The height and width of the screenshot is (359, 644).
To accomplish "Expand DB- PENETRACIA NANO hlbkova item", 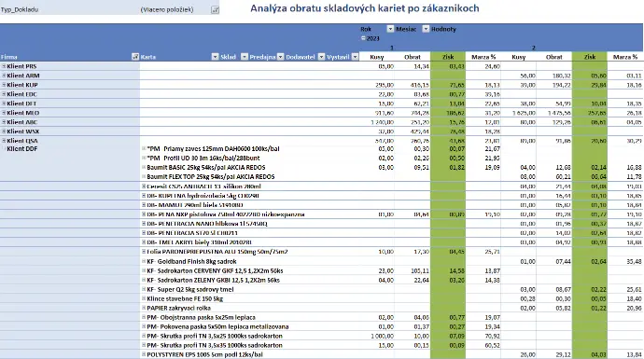I will tap(144, 224).
